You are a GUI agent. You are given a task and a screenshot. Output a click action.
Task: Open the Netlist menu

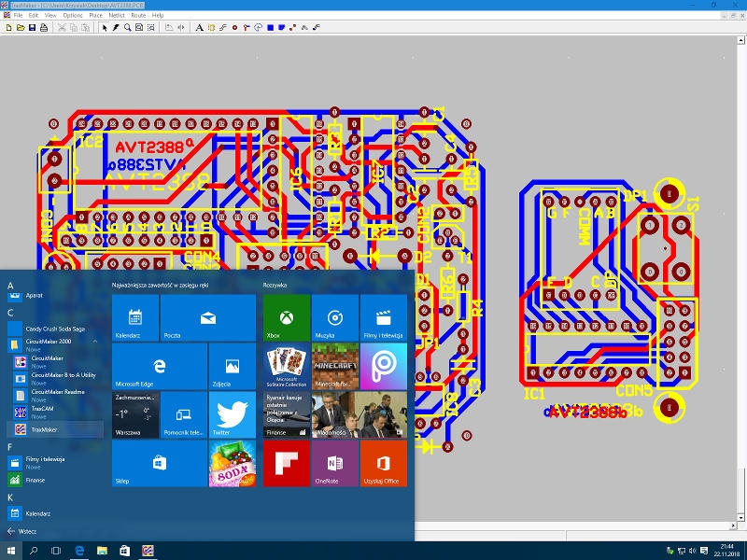pos(117,15)
